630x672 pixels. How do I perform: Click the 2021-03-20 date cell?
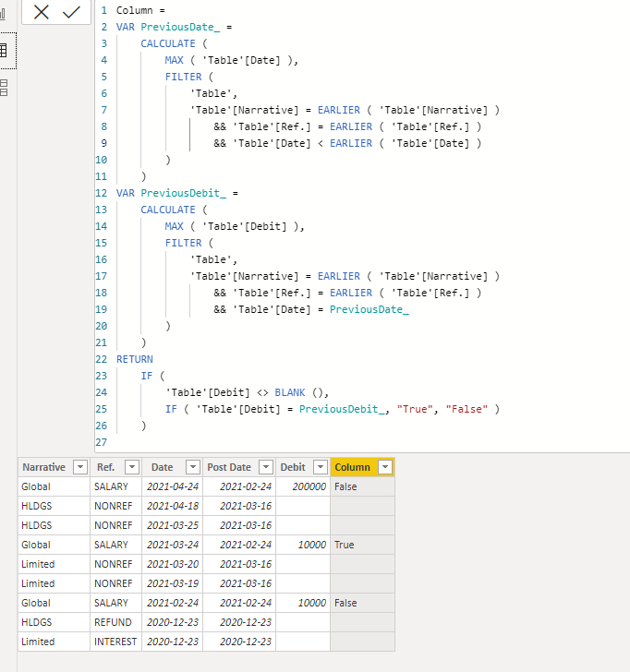[173, 564]
